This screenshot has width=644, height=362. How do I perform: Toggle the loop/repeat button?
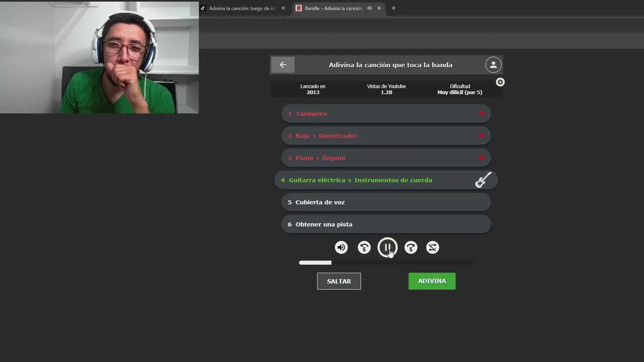click(x=433, y=247)
